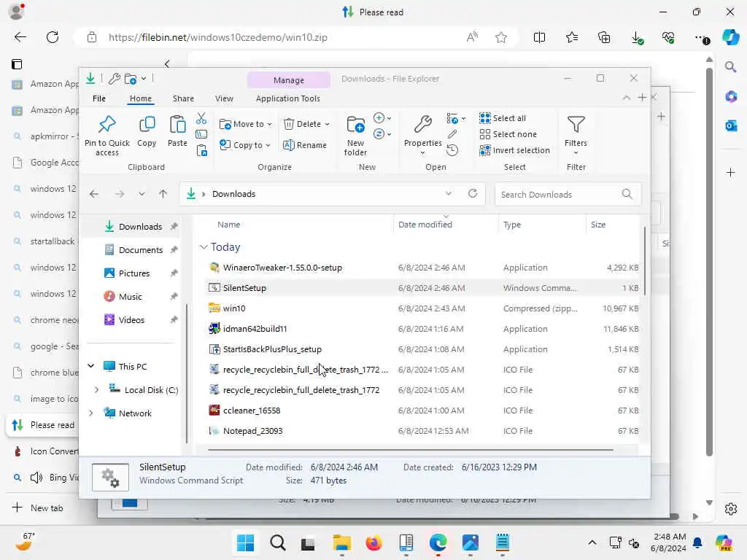
Task: Click the Paste clipboard icon
Action: (177, 125)
